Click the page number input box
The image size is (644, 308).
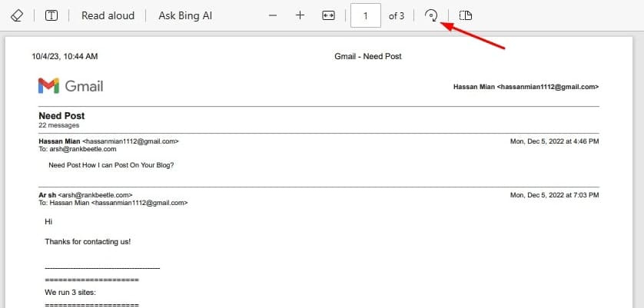pyautogui.click(x=366, y=15)
